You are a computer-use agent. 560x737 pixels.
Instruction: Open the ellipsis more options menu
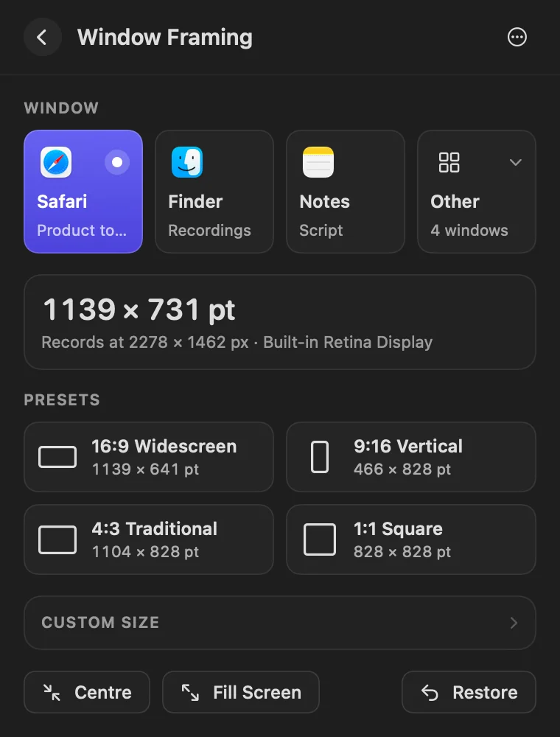(x=517, y=37)
